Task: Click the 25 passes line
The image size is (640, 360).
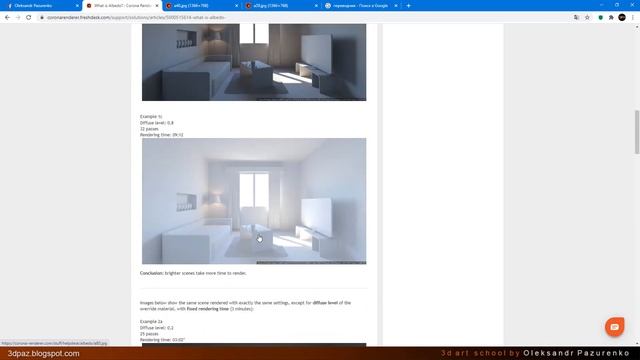Action: click(149, 334)
